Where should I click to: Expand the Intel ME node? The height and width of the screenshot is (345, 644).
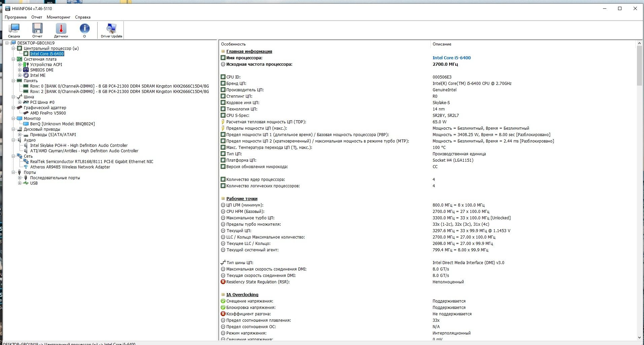20,75
